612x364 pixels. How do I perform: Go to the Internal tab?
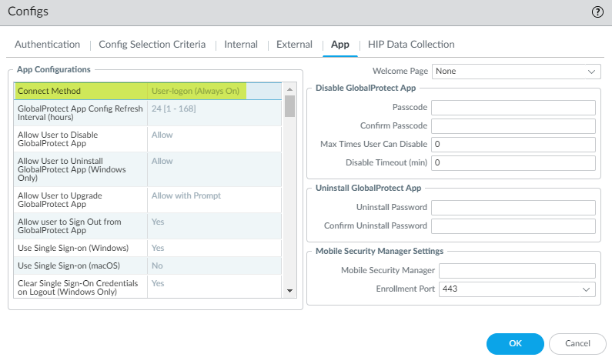point(241,45)
